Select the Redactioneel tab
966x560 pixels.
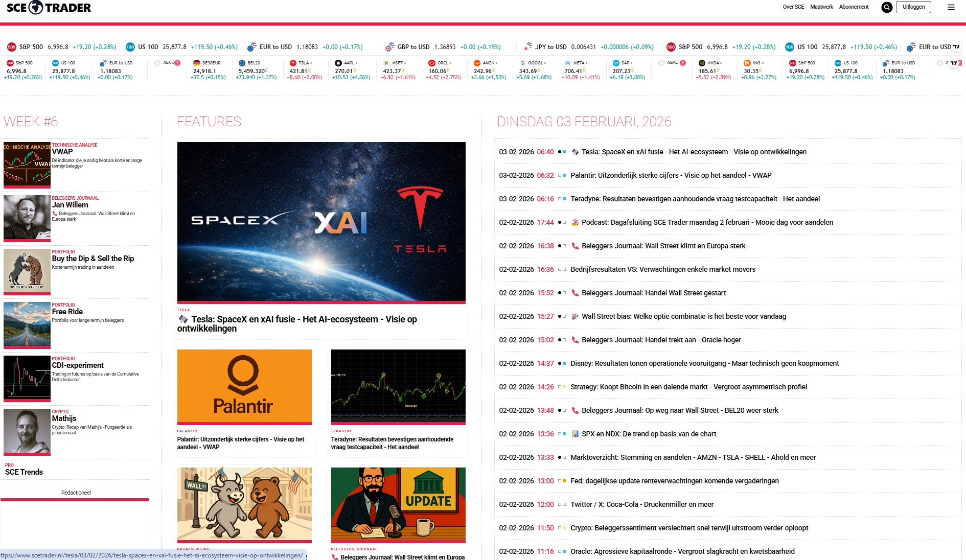click(x=76, y=493)
